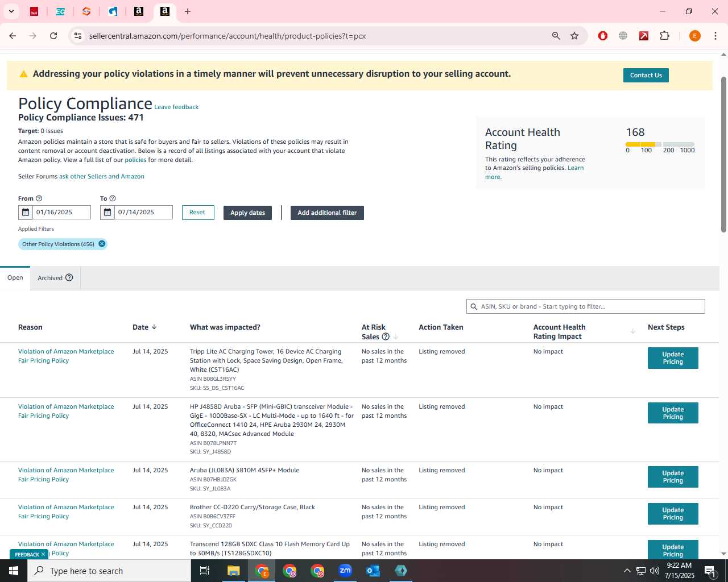Click the Contact Us button
728x582 pixels.
646,75
